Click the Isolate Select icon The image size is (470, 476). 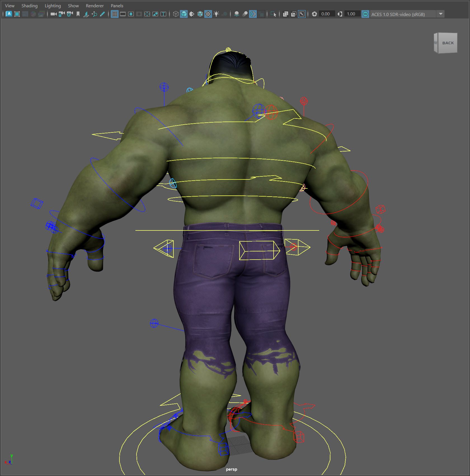tap(273, 14)
